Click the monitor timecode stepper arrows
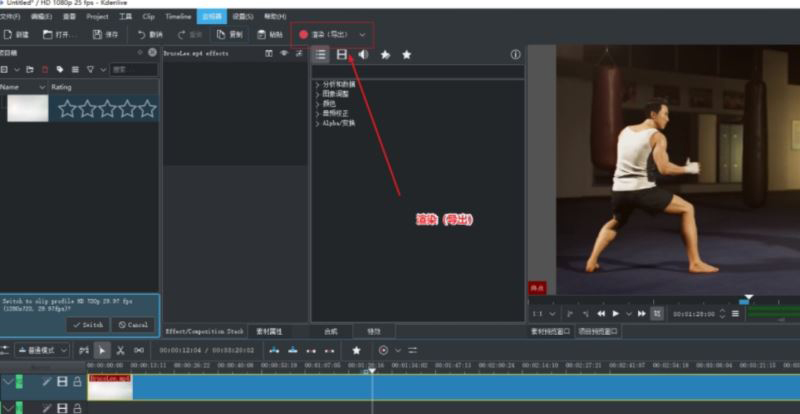Image resolution: width=800 pixels, height=414 pixels. click(722, 314)
